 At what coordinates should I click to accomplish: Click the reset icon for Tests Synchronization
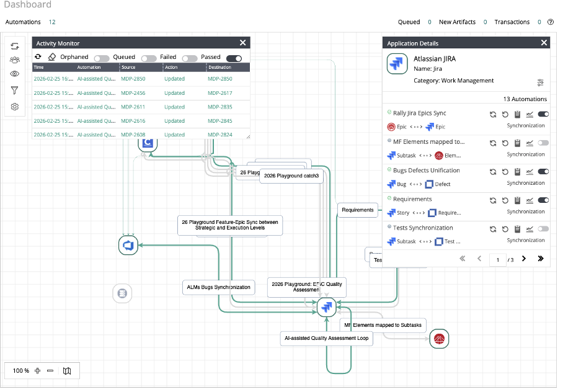point(505,229)
